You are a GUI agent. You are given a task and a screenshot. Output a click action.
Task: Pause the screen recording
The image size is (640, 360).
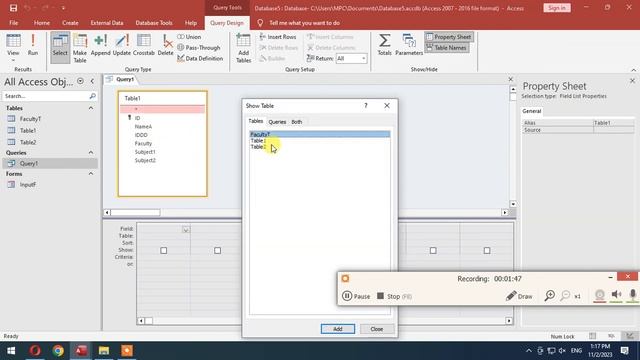coord(356,296)
